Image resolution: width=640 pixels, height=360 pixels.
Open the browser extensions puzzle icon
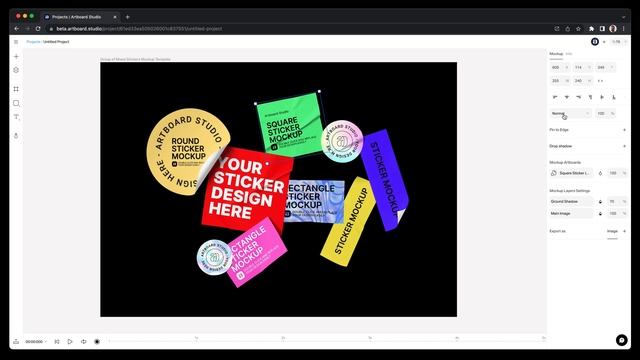click(591, 29)
